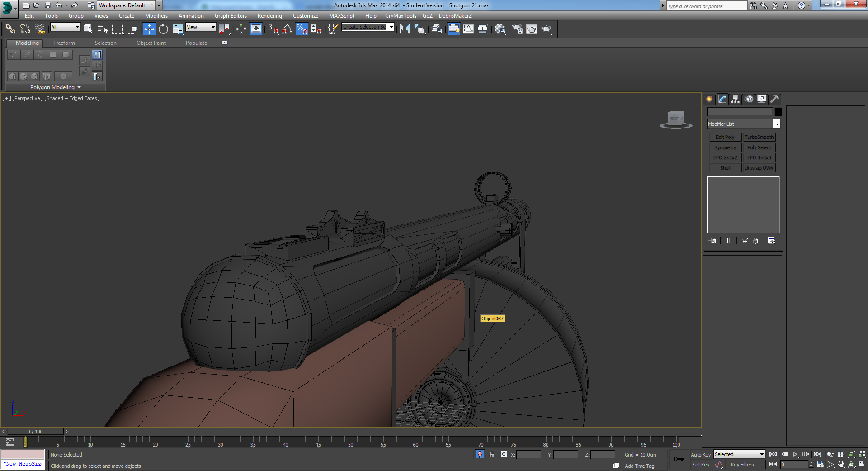Open the Layer Manager
Viewport: 868px width, 471px height.
click(x=437, y=29)
